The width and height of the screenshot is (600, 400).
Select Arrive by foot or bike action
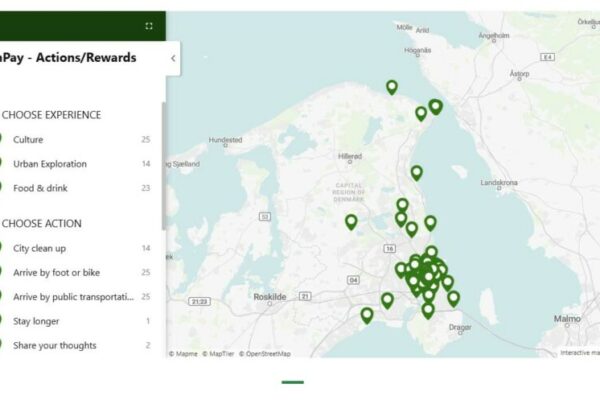coord(56,272)
